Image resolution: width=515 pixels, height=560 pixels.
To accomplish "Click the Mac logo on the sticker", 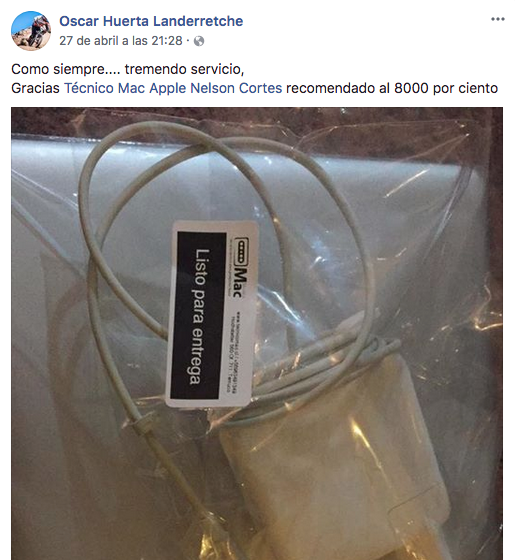I will [x=240, y=282].
